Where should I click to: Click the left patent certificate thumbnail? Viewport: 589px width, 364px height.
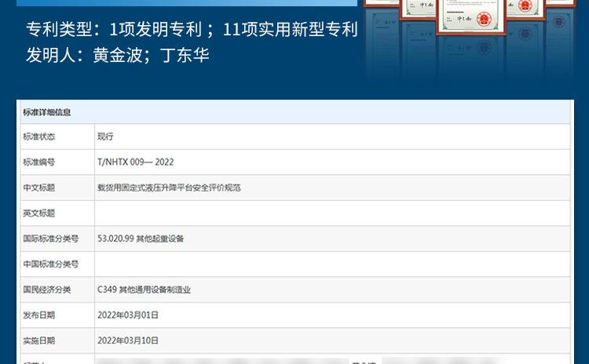click(420, 9)
